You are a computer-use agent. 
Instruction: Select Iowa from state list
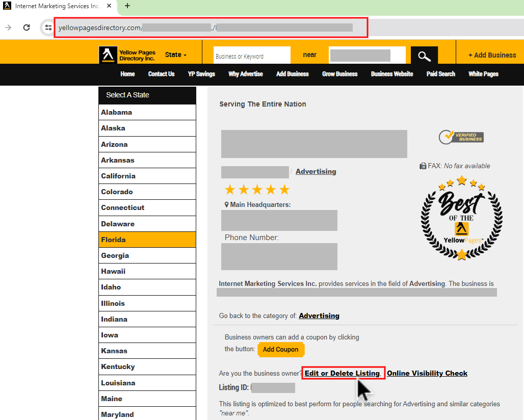pyautogui.click(x=147, y=335)
